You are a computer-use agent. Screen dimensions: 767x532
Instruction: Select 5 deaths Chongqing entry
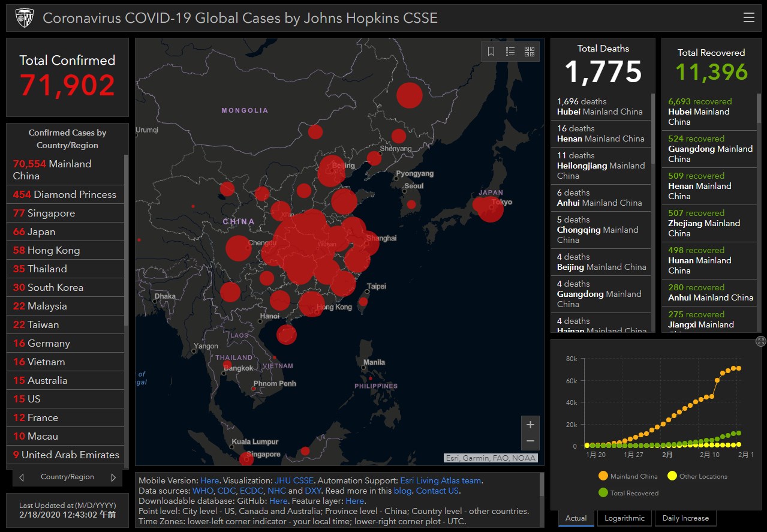tap(601, 230)
